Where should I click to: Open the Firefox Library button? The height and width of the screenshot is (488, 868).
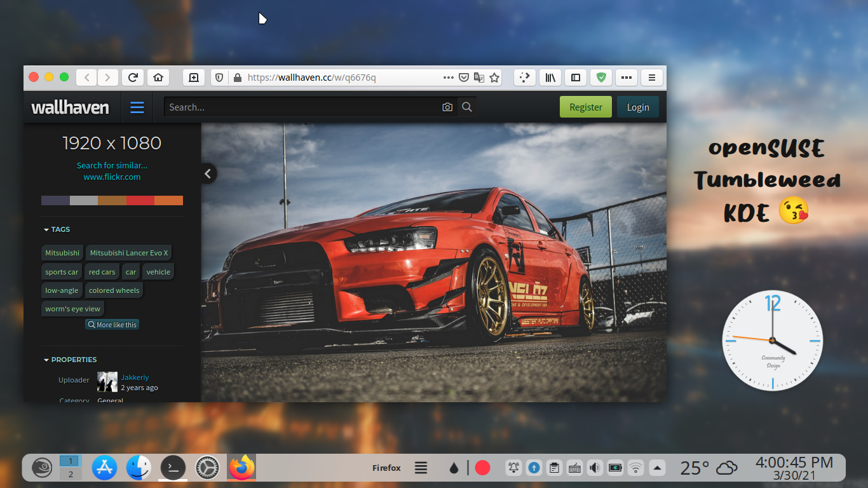pos(550,78)
